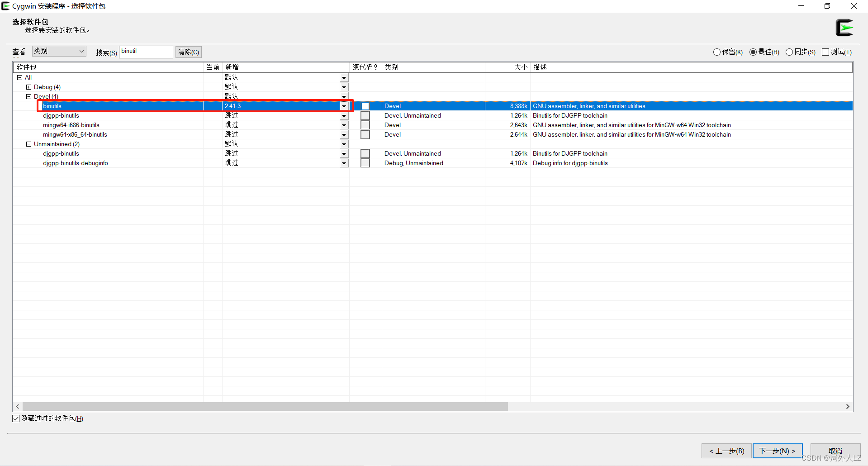Screen dimensions: 868x466
Task: Click 'GNU assembler, linker, and similar utilities' description
Action: tap(589, 106)
